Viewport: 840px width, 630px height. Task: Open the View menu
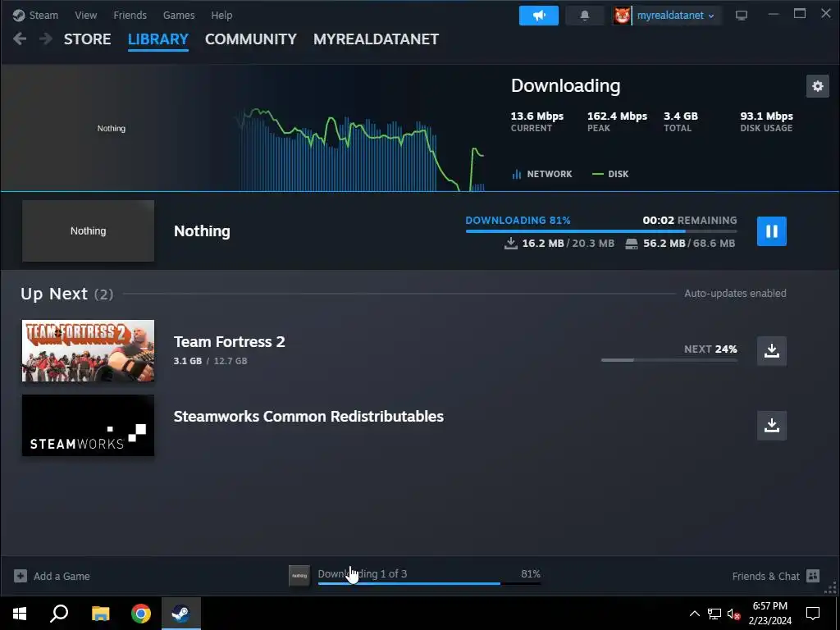[85, 15]
